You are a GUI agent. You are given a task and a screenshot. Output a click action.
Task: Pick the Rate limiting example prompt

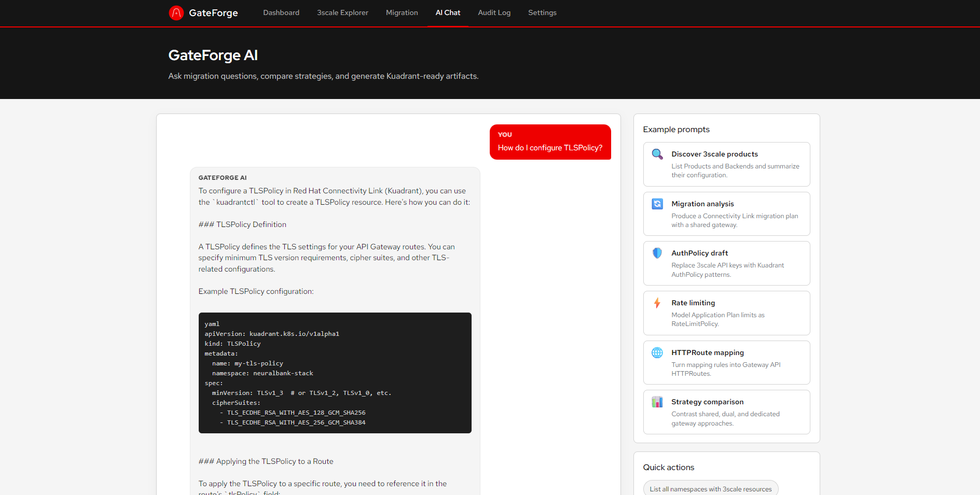[x=726, y=313]
